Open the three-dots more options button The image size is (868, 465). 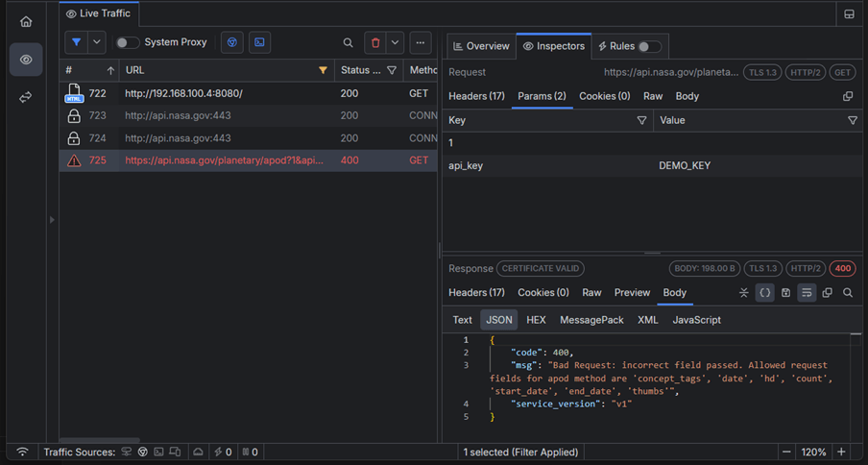[421, 42]
